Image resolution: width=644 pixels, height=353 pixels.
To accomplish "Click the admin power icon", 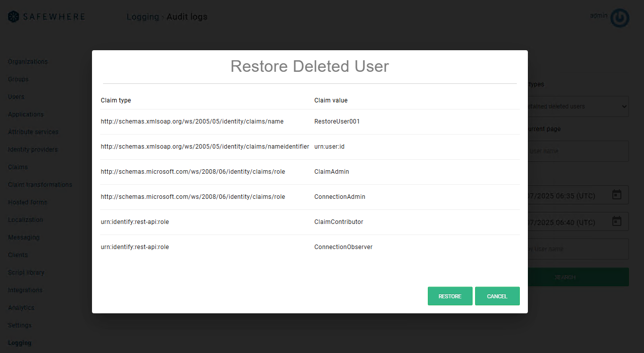I will 620,18.
